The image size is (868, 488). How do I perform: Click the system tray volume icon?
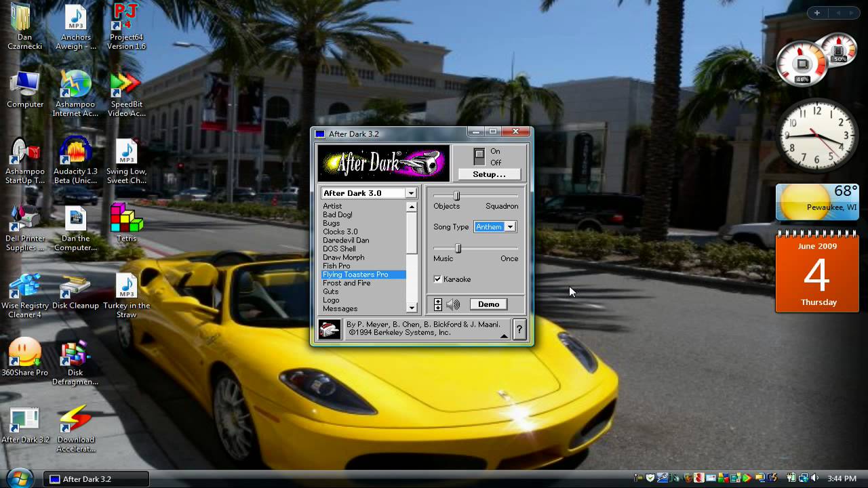[x=814, y=479]
